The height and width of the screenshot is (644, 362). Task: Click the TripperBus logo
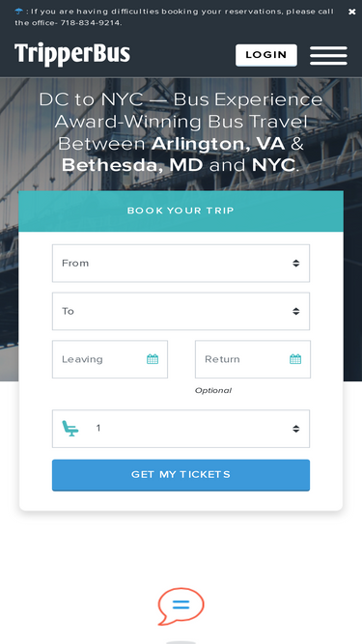coord(72,54)
